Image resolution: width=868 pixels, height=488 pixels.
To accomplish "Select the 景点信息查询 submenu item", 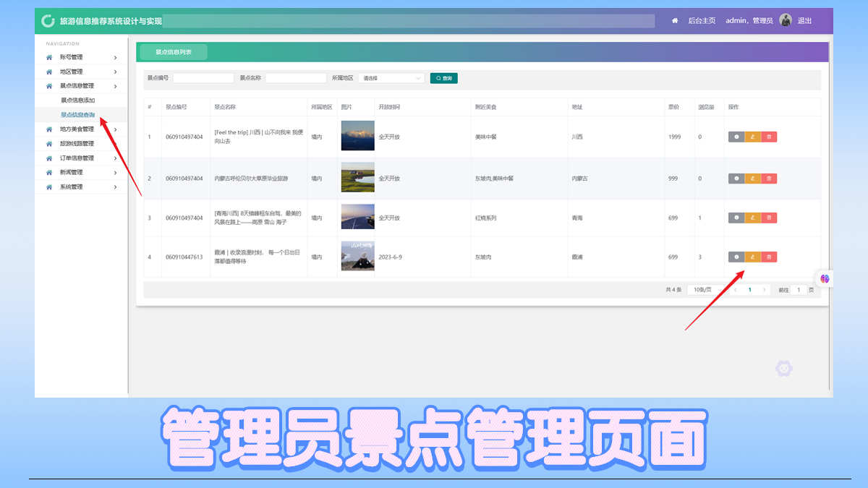I will pyautogui.click(x=78, y=115).
